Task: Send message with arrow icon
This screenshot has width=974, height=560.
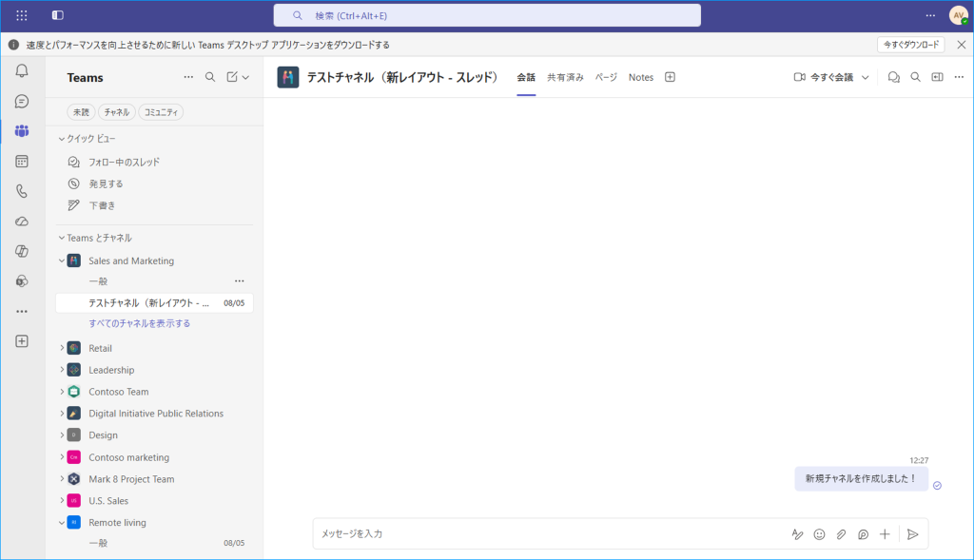Action: coord(912,534)
